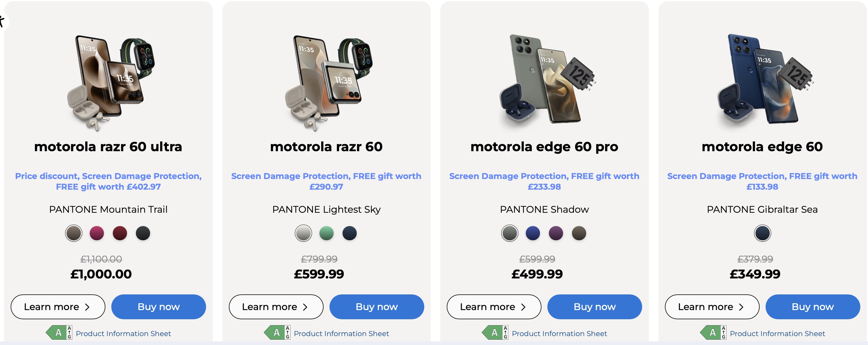
Task: Choose the dark red swatch for razr 60 ultra
Action: [x=120, y=233]
